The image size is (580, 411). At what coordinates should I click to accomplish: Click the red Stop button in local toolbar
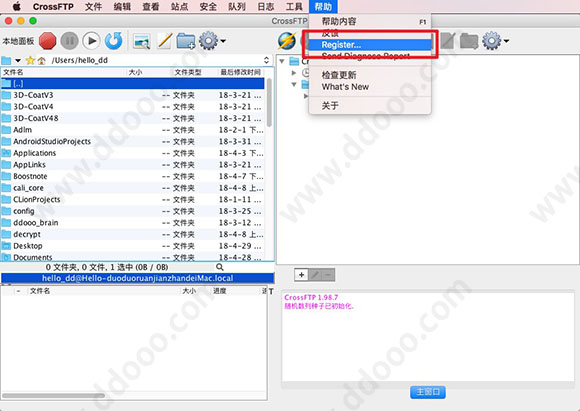(48, 41)
